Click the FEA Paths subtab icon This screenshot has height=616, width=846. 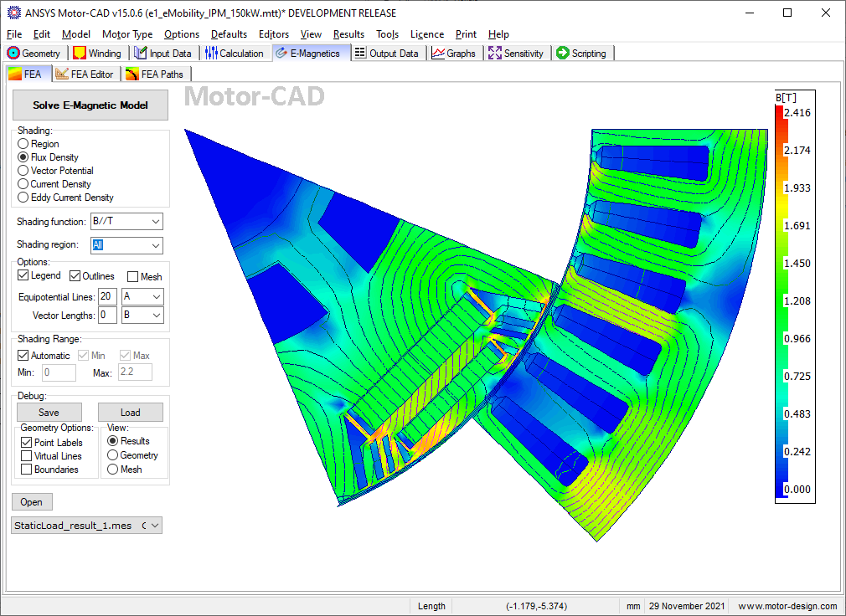point(132,74)
